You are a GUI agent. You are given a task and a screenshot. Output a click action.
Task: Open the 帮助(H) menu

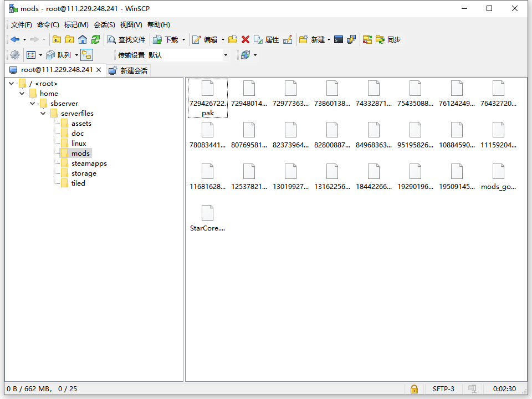point(159,25)
